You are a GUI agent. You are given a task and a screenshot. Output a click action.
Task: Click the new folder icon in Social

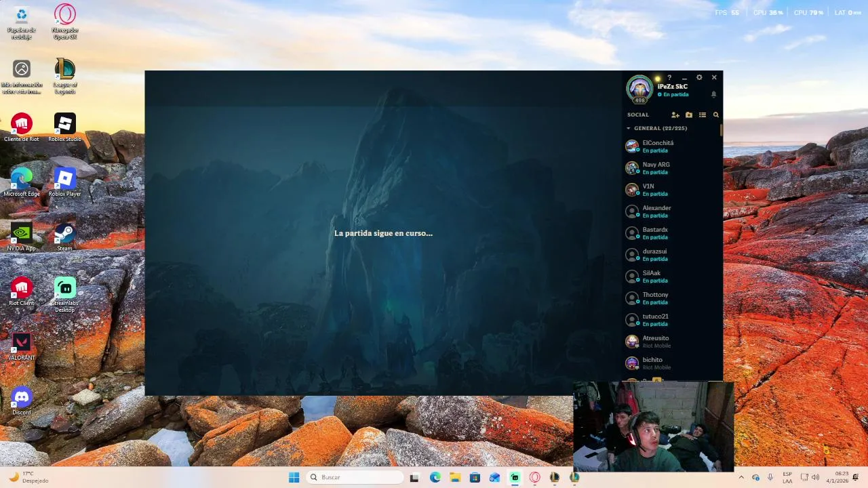pyautogui.click(x=689, y=115)
